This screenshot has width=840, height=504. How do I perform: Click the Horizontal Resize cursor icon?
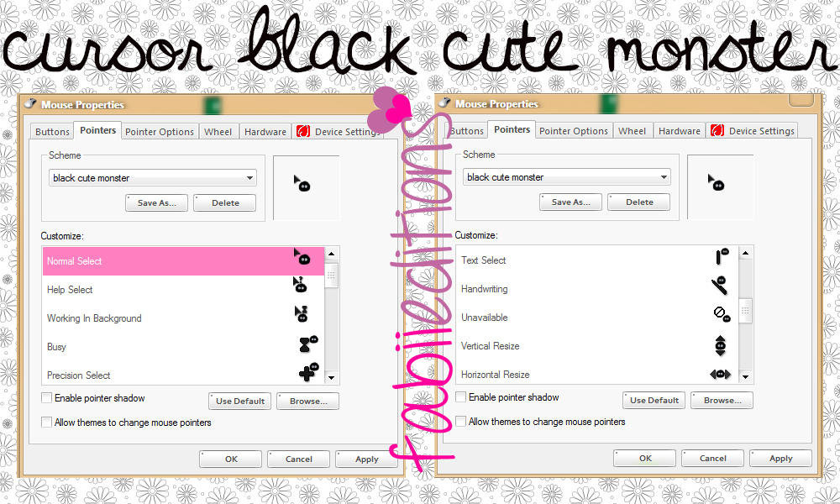720,373
